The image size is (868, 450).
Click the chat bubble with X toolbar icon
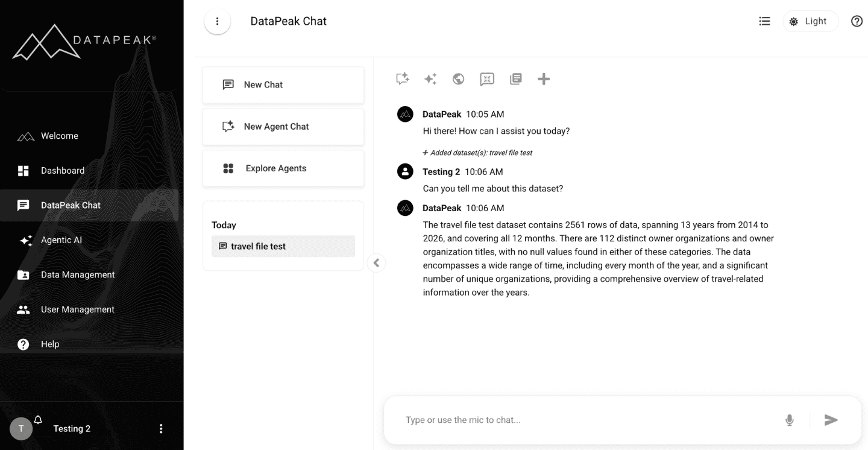pos(487,79)
